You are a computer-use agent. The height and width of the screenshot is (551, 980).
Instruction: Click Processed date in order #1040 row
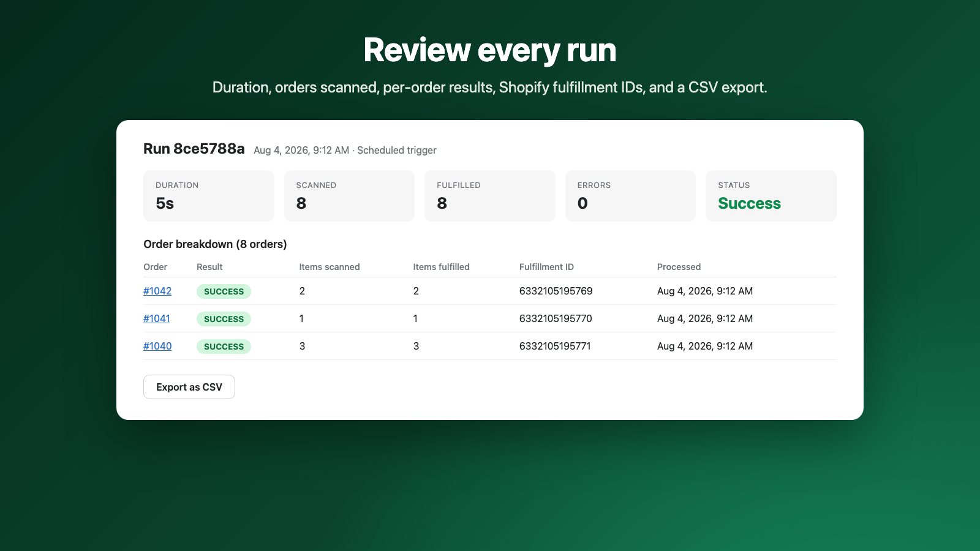tap(705, 346)
